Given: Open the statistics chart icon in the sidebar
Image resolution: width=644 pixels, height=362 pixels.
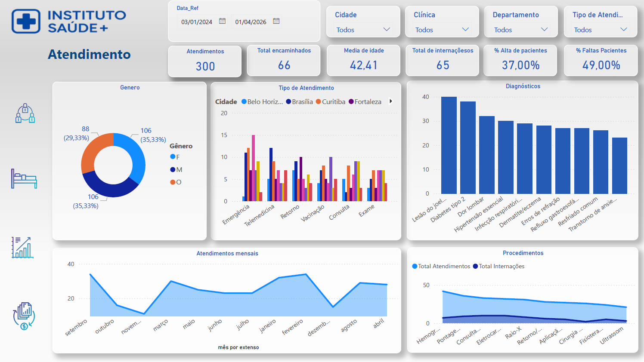Looking at the screenshot, I should (24, 247).
